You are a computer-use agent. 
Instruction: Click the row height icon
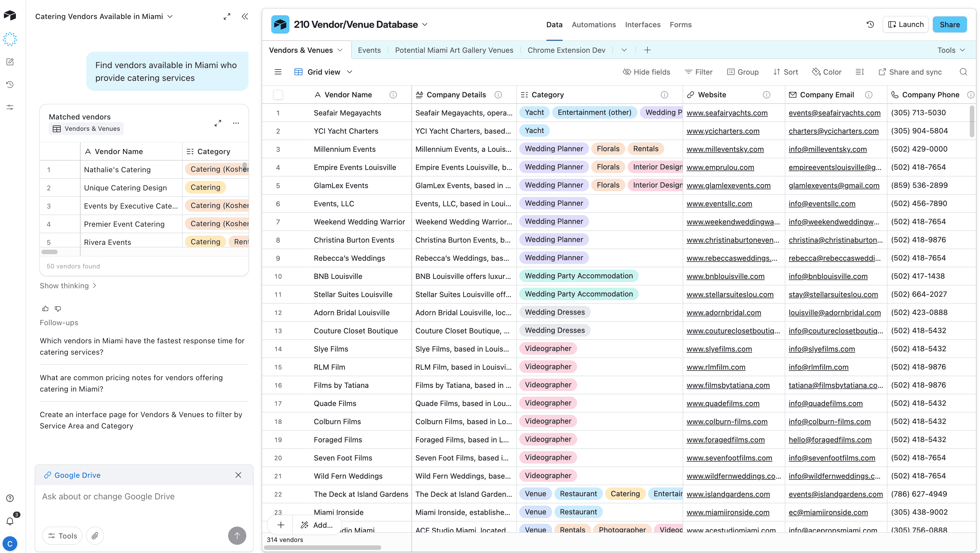pos(859,72)
